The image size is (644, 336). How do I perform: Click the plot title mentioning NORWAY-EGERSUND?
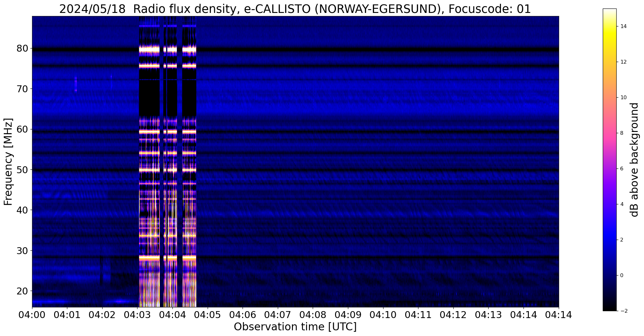[295, 9]
